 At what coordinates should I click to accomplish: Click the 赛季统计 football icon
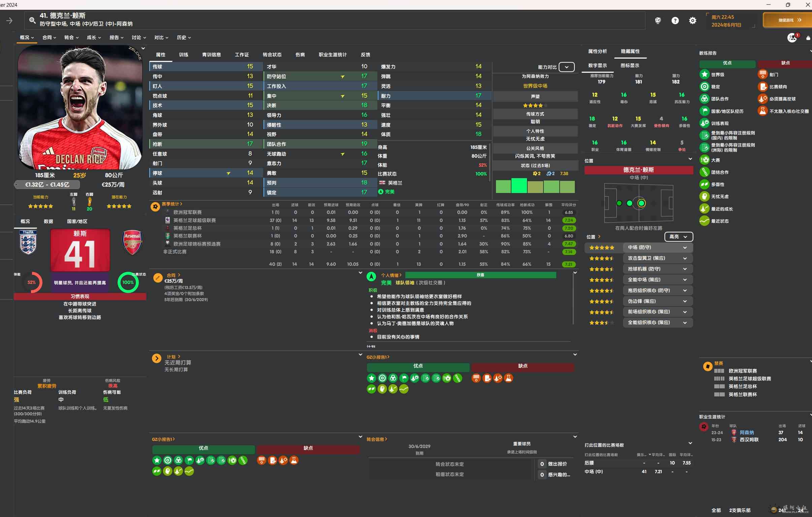155,206
